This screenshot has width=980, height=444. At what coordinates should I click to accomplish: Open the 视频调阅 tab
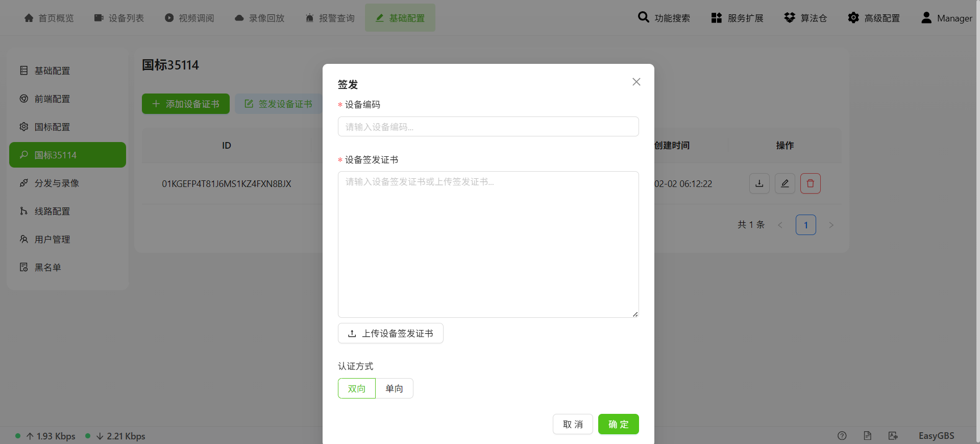pos(189,18)
